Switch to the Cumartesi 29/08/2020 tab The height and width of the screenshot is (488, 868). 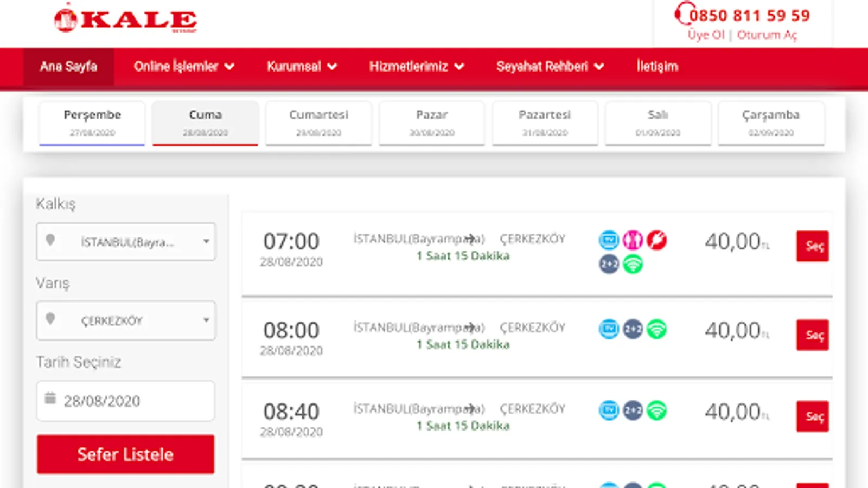pos(318,123)
